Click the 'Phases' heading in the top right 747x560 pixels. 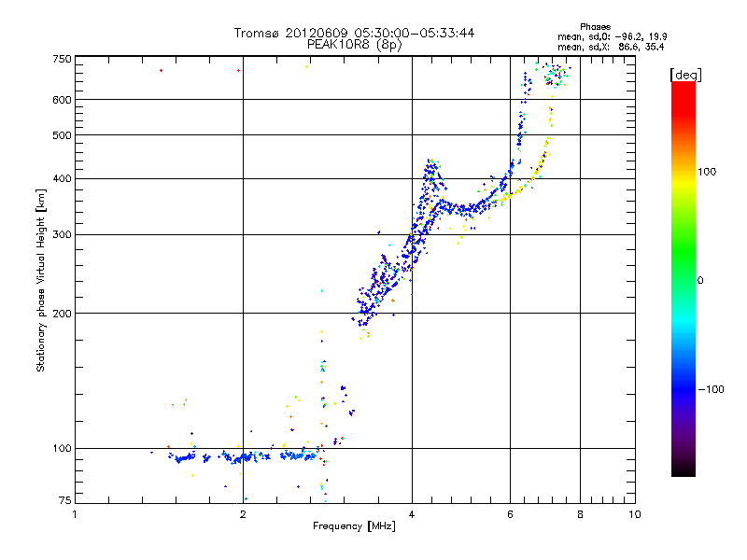(595, 27)
